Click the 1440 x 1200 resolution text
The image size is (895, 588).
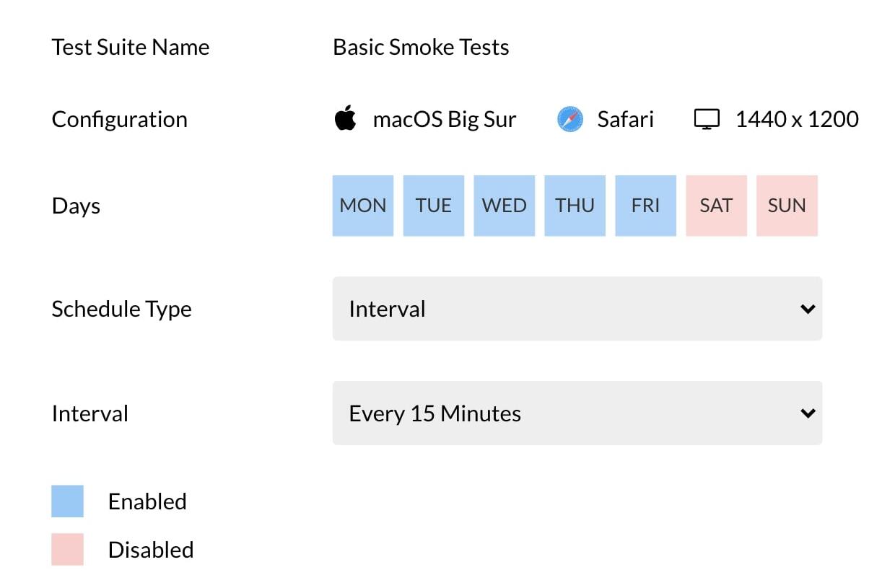[797, 119]
